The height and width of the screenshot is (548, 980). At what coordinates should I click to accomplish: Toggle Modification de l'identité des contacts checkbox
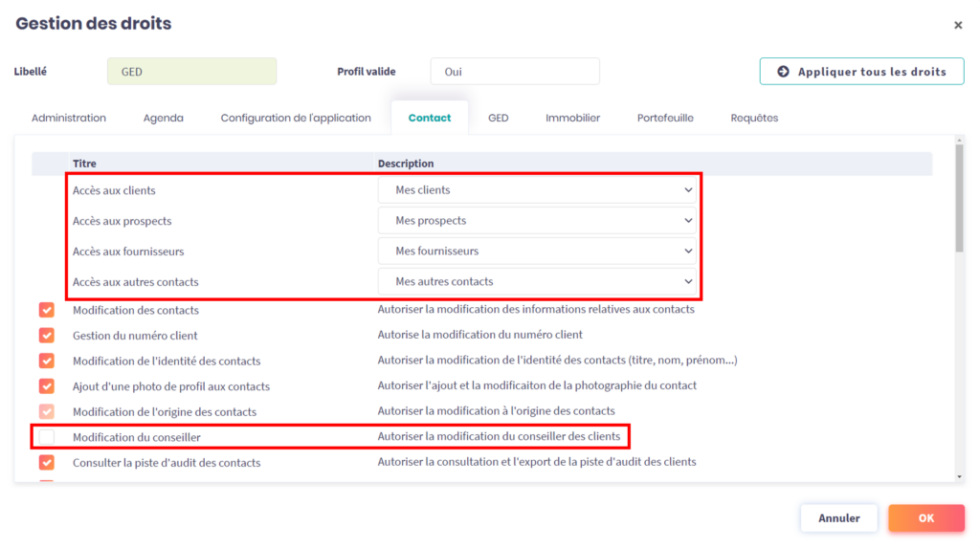47,361
